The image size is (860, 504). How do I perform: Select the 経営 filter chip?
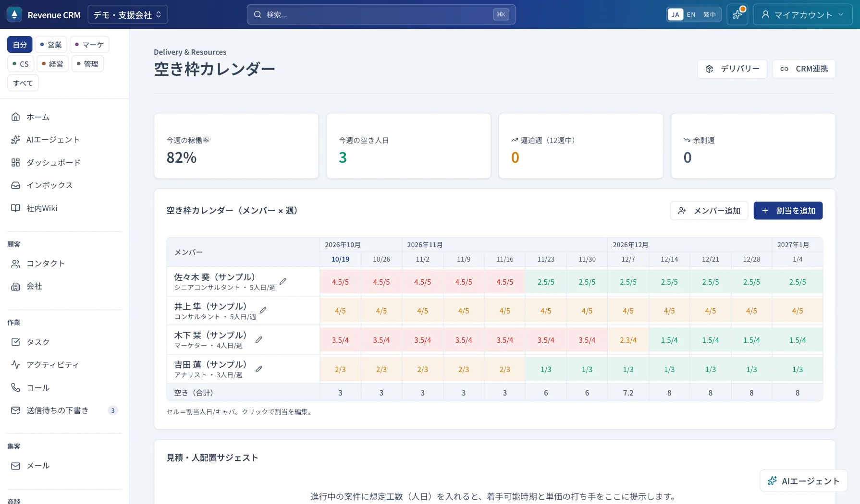tap(53, 64)
